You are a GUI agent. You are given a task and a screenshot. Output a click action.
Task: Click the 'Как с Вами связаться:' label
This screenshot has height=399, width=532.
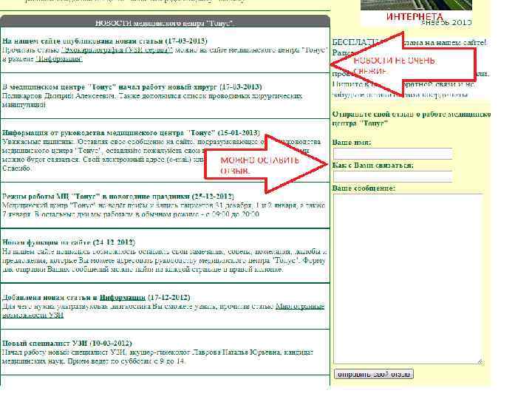(x=373, y=166)
